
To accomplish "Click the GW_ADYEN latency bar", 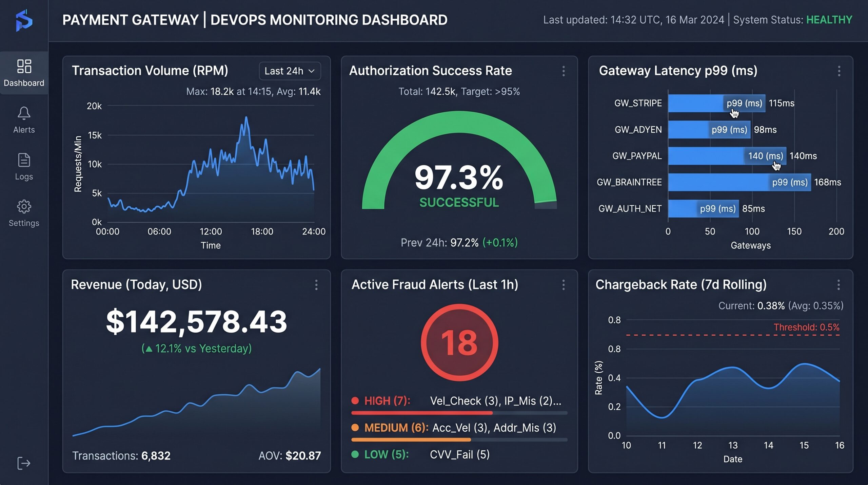I will [709, 130].
